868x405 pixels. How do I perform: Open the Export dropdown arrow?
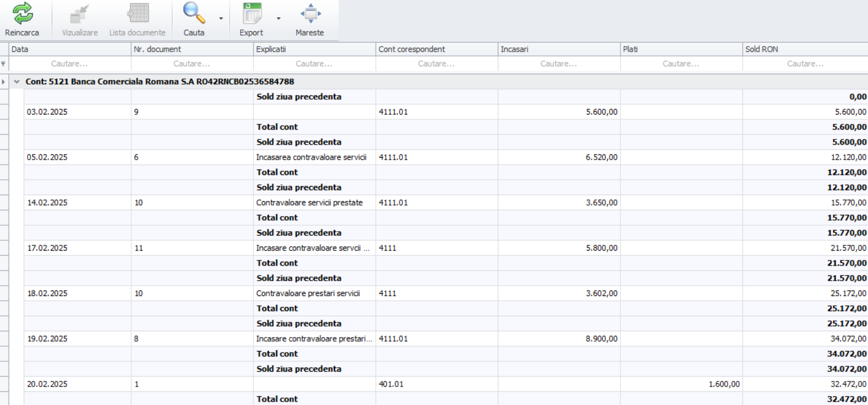(279, 18)
